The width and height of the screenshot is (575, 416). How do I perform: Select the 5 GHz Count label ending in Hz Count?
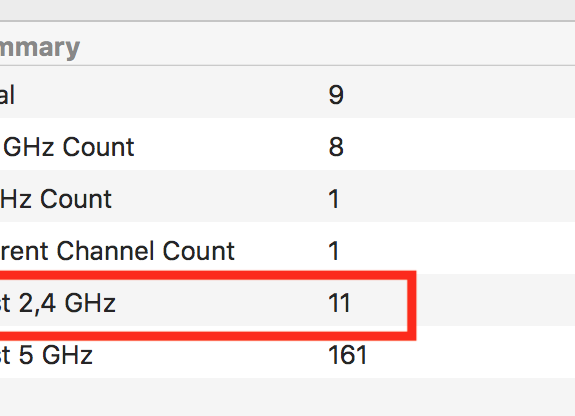[56, 199]
